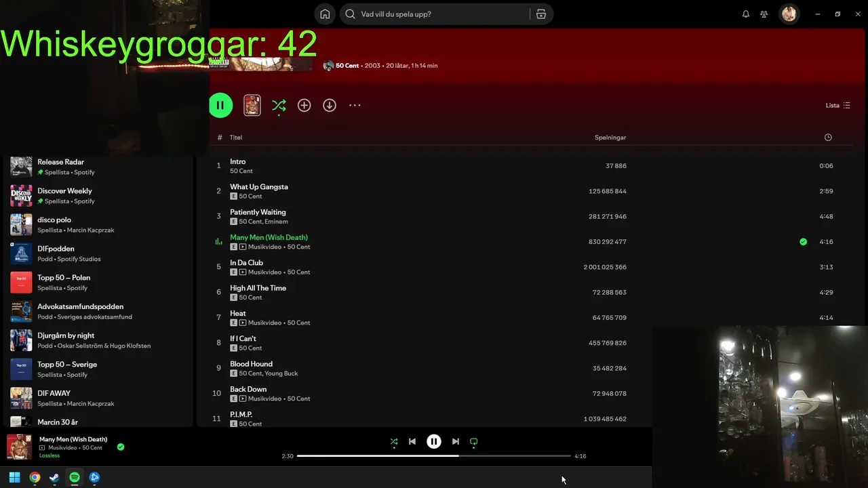The height and width of the screenshot is (488, 868).
Task: Open Windows Start menu
Action: 14,477
